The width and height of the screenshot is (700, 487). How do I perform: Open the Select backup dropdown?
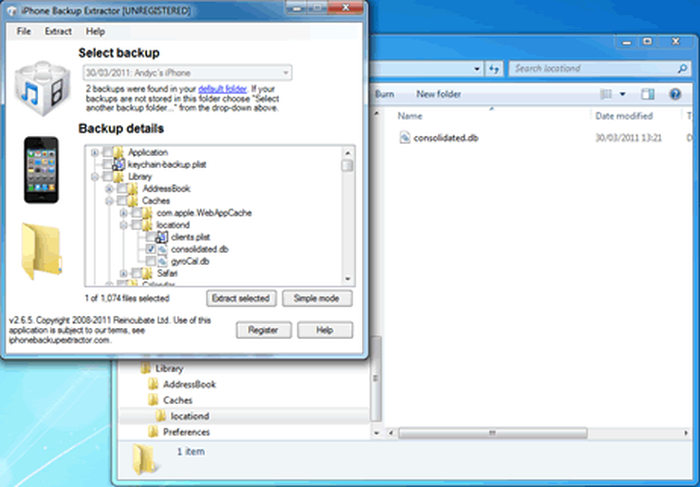[188, 73]
